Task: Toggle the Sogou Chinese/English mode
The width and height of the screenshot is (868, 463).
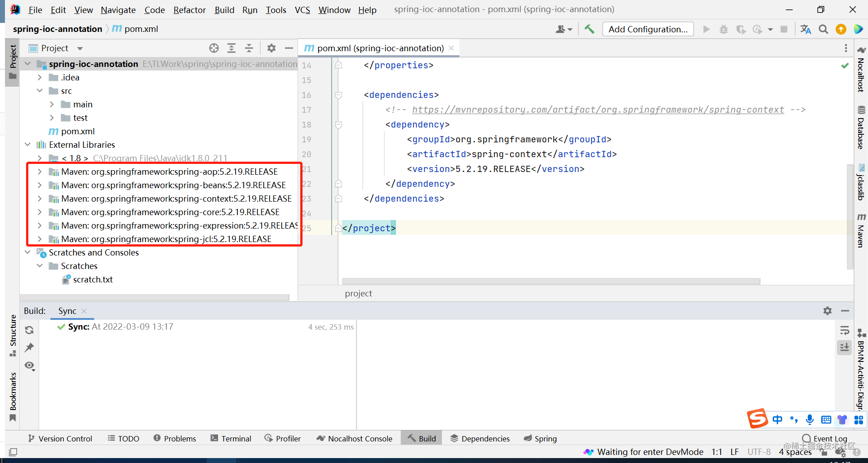Action: click(777, 419)
